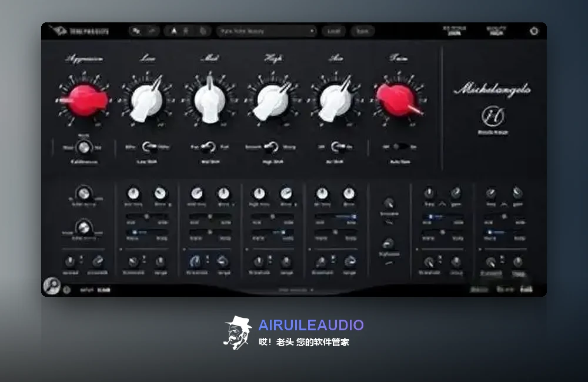Click the peak shape icon in first freq/gain band
Screen dimensions: 588x382
click(x=443, y=204)
